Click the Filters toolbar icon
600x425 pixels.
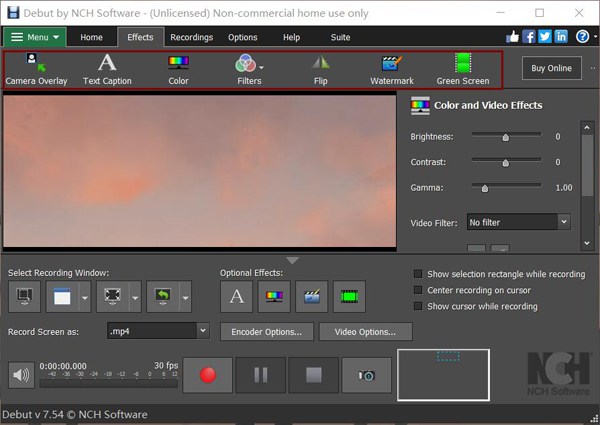246,64
